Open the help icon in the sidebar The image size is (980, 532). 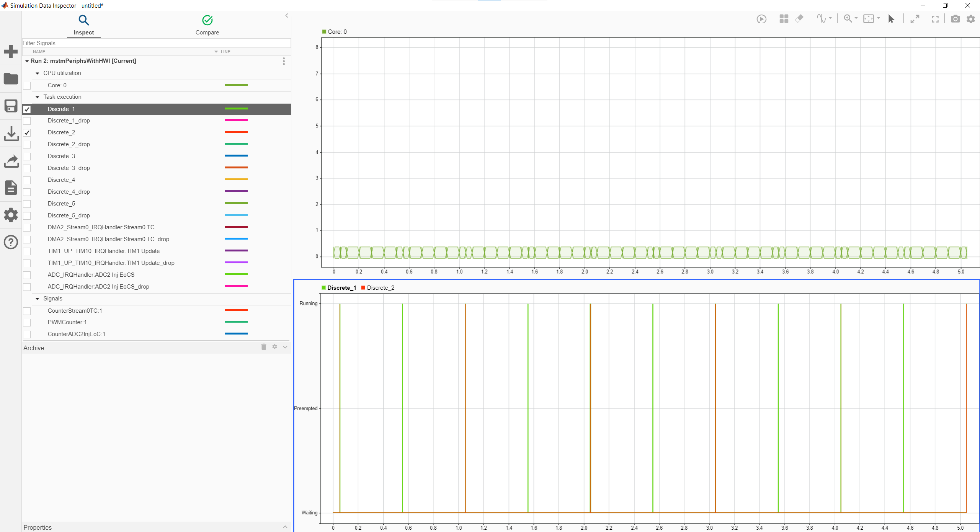tap(11, 242)
